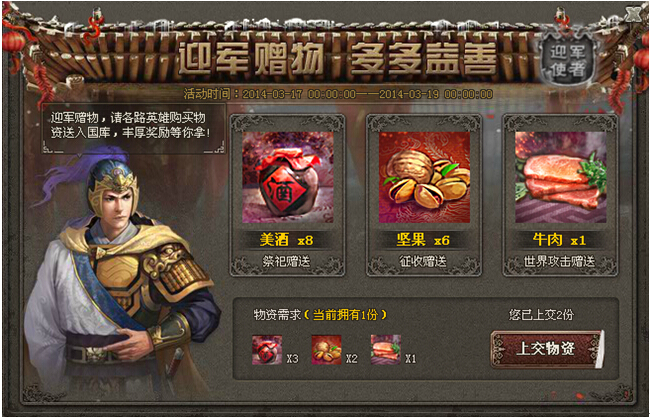
Task: Click the large 牛肉 beef image
Action: coord(560,177)
